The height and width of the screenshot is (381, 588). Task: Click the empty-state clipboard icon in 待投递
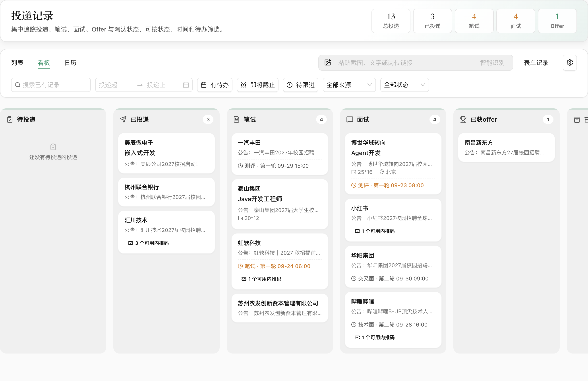pos(53,147)
